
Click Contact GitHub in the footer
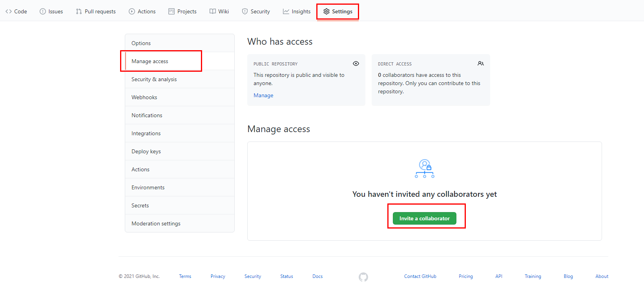[x=420, y=276]
